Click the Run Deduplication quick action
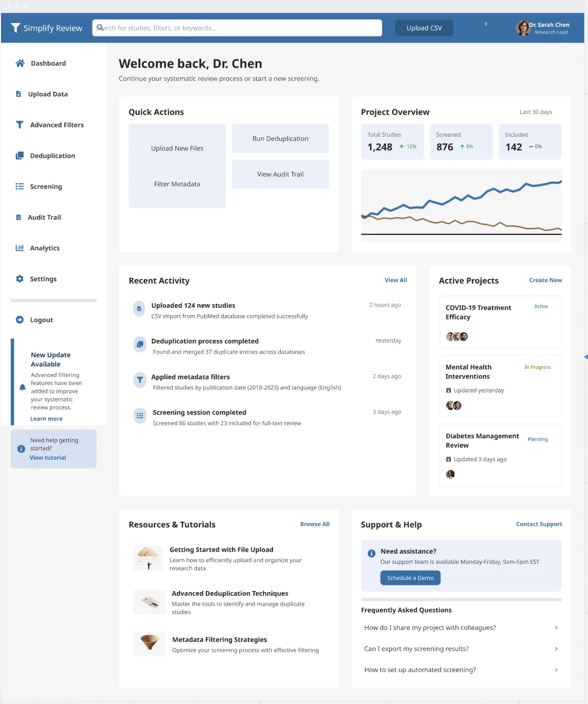 click(280, 139)
